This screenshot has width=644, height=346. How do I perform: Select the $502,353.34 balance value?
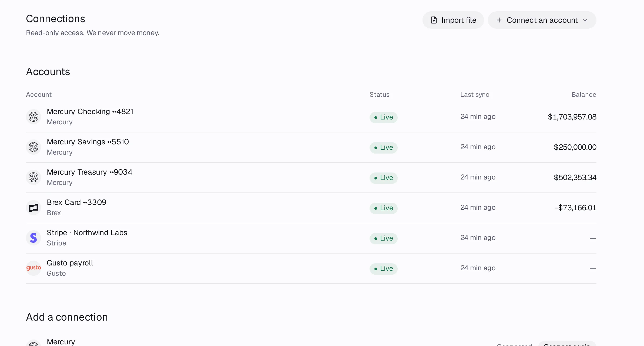[x=575, y=178]
